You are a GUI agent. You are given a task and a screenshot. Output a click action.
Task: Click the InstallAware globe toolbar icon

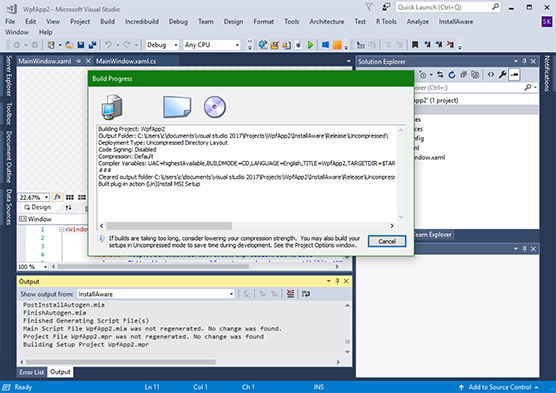[x=263, y=45]
